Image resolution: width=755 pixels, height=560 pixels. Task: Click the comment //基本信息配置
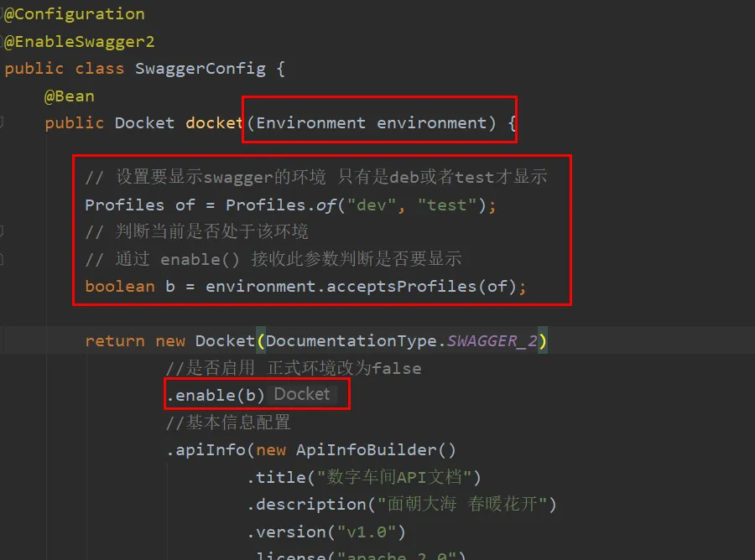(x=228, y=423)
